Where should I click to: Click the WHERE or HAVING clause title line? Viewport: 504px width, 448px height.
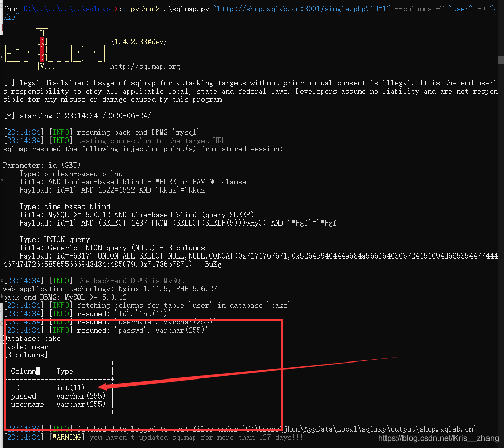click(x=133, y=182)
